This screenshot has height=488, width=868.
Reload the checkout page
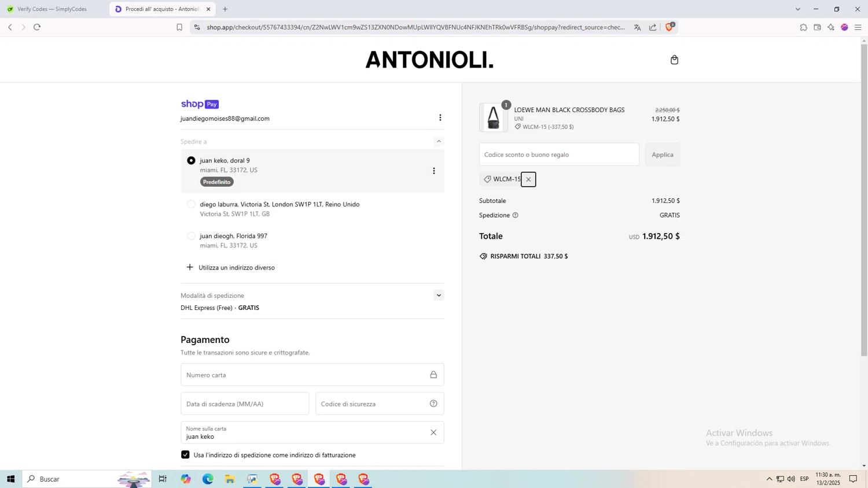[37, 27]
